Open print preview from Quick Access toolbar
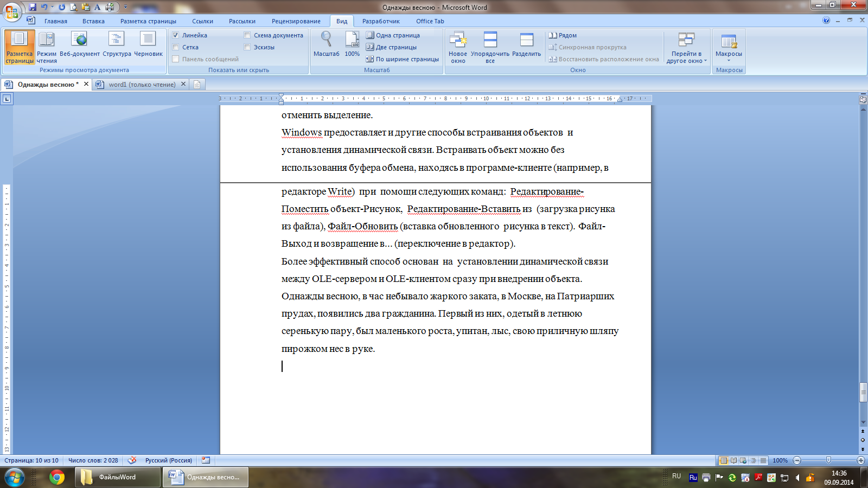This screenshot has height=488, width=868. pyautogui.click(x=73, y=7)
